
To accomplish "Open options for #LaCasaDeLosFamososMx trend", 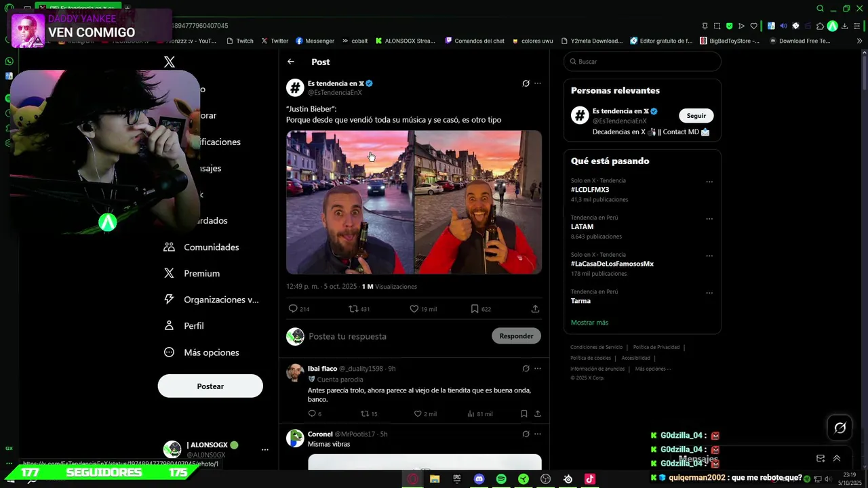I will pos(709,256).
